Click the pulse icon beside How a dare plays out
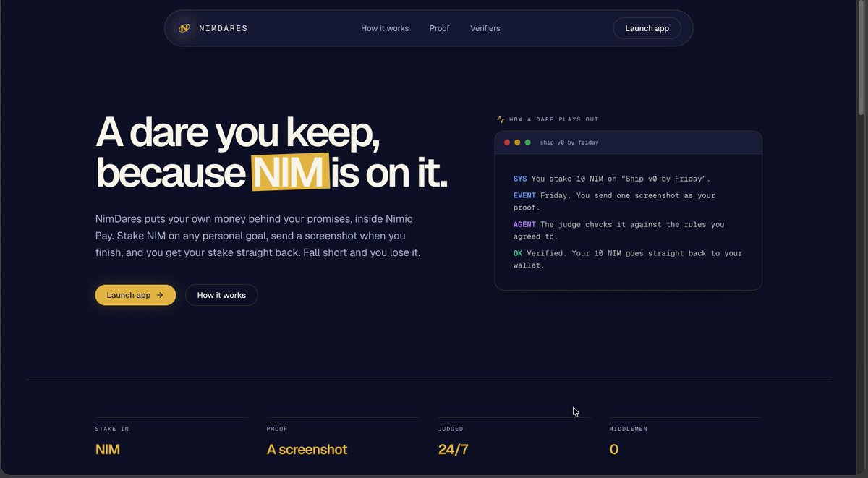The image size is (868, 478). coord(501,119)
